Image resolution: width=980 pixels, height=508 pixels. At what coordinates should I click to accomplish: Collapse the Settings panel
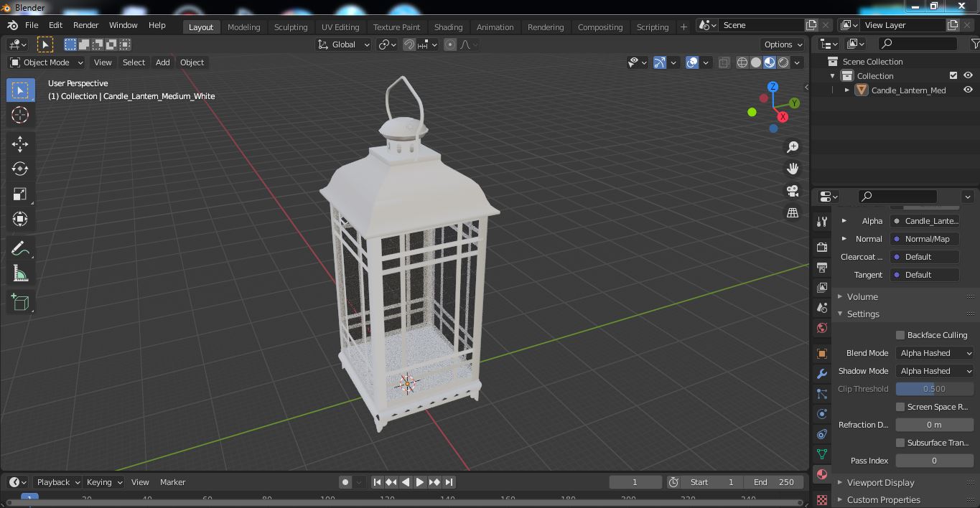pyautogui.click(x=863, y=314)
